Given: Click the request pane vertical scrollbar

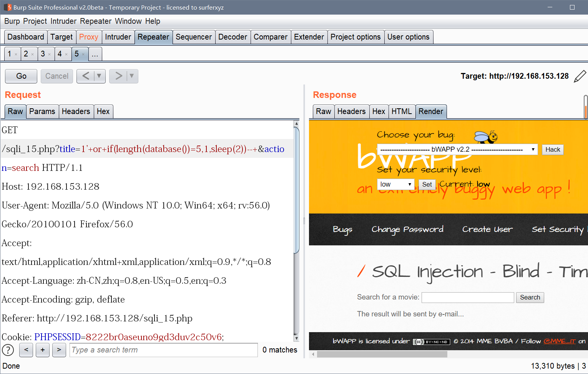Looking at the screenshot, I should (x=296, y=190).
